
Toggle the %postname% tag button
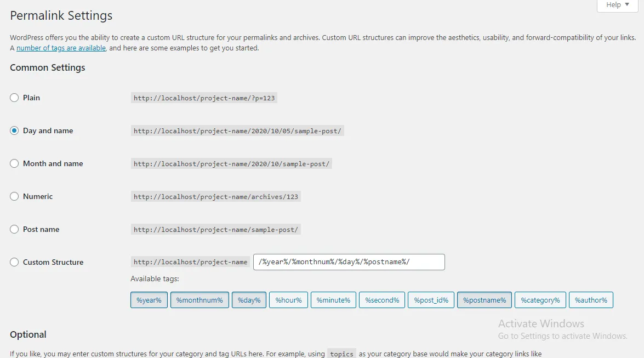[485, 300]
